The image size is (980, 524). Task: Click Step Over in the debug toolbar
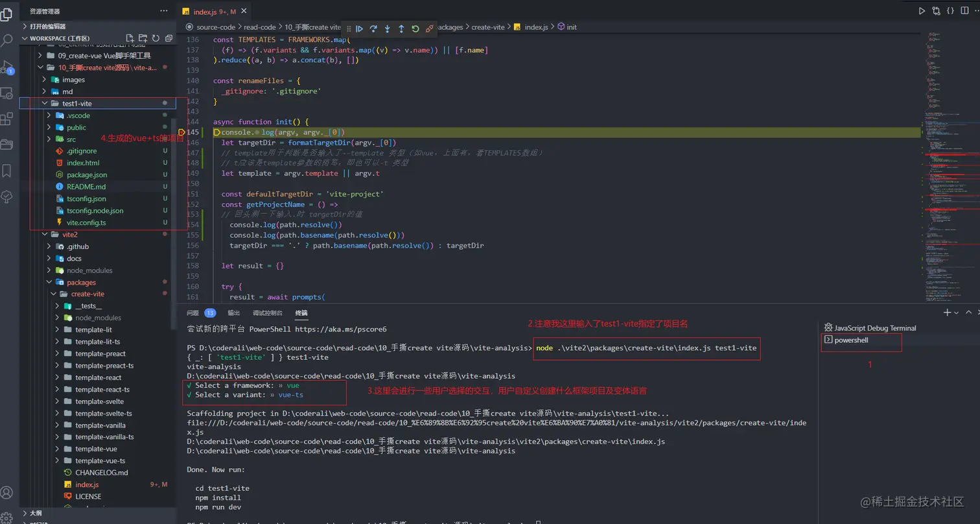coord(373,29)
